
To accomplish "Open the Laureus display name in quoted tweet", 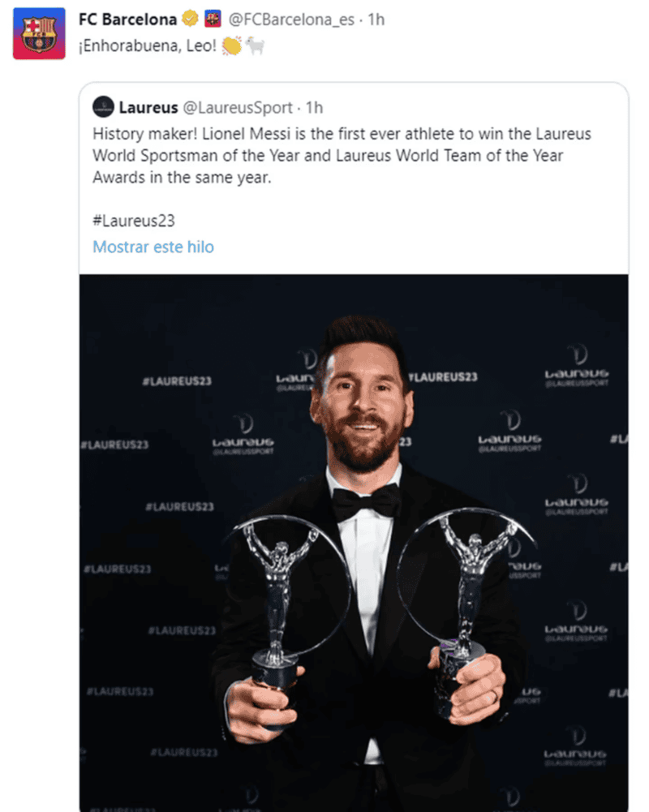I will tap(148, 106).
